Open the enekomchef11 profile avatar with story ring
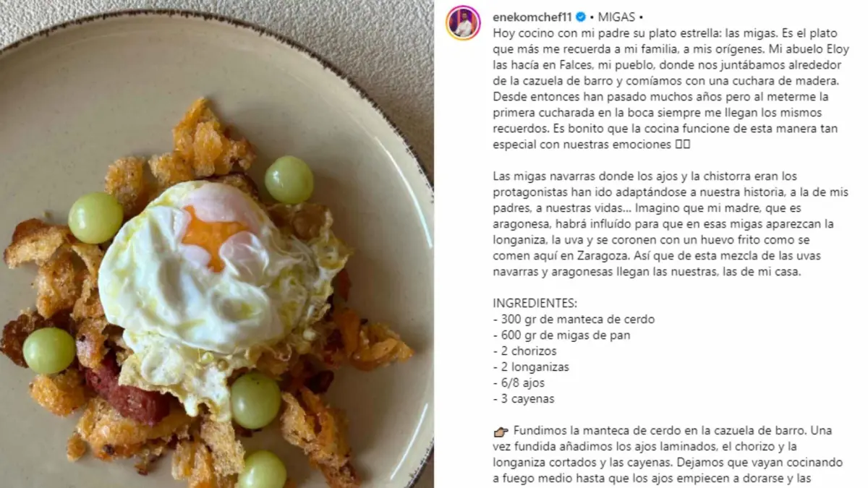Image resolution: width=868 pixels, height=488 pixels. click(464, 23)
